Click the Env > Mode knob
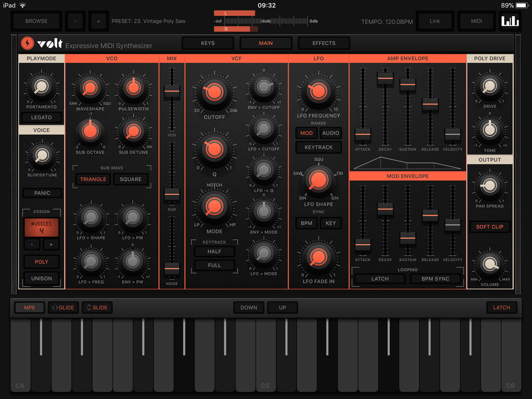Viewport: 532px width, 399px height. pos(264,212)
